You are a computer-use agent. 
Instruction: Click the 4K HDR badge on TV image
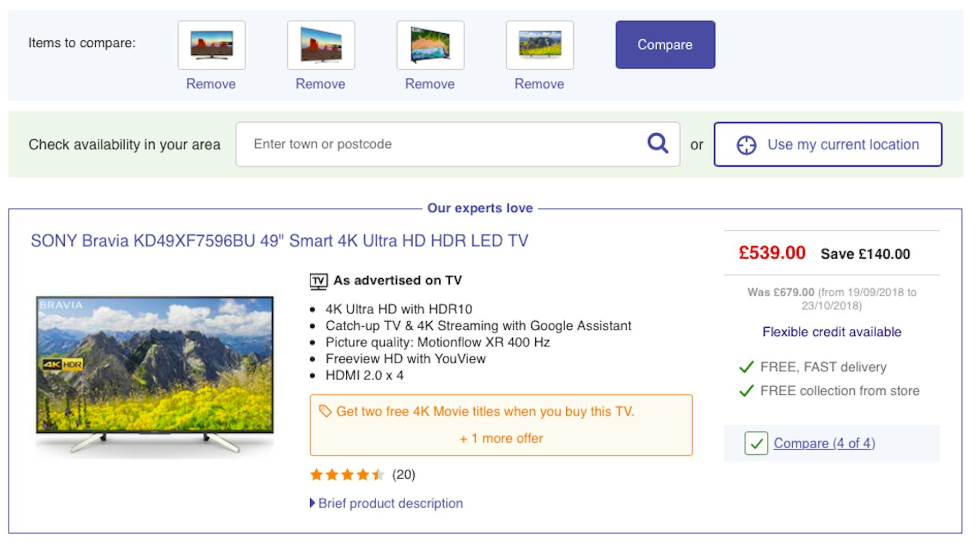63,364
